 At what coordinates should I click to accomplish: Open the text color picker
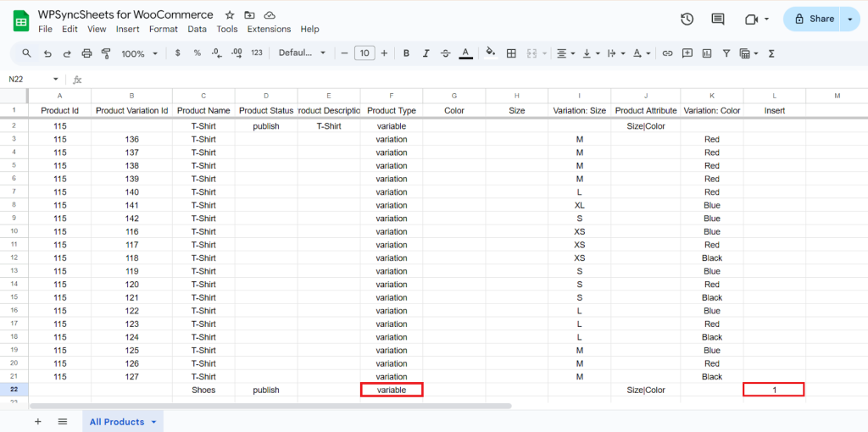click(465, 53)
